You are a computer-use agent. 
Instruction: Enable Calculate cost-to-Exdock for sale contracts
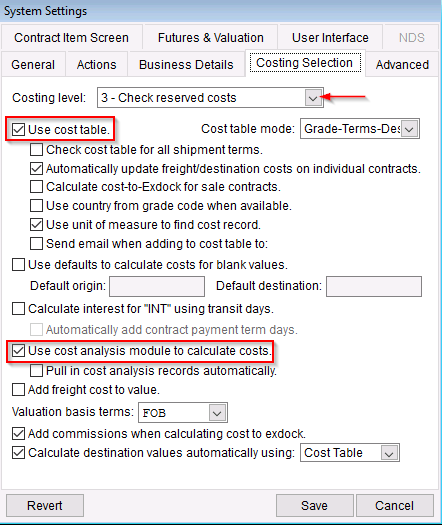click(x=36, y=187)
